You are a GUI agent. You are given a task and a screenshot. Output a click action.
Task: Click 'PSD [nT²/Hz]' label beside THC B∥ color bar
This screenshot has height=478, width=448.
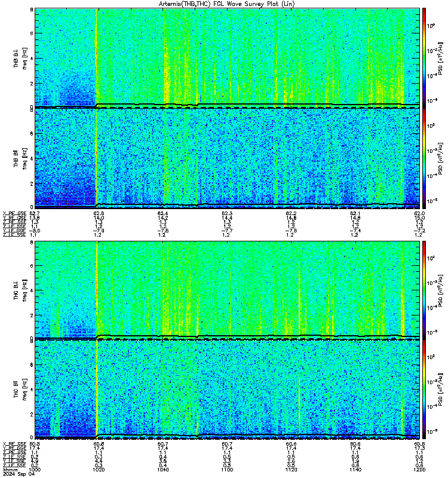(x=440, y=390)
